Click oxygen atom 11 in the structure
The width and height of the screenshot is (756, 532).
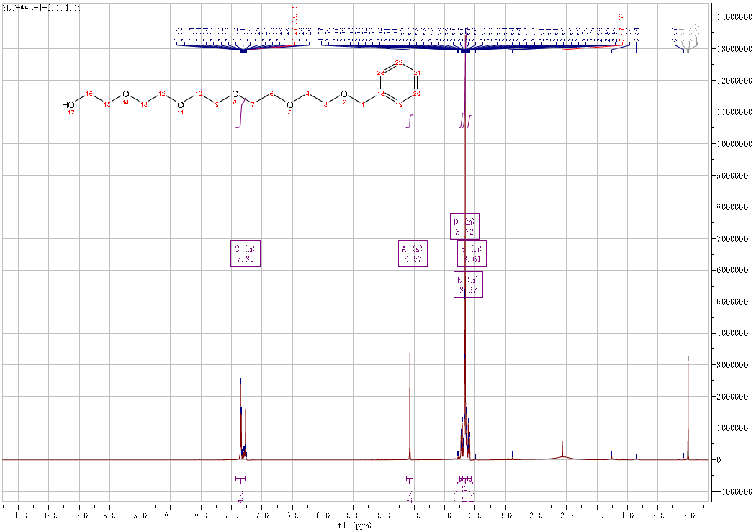pos(180,104)
